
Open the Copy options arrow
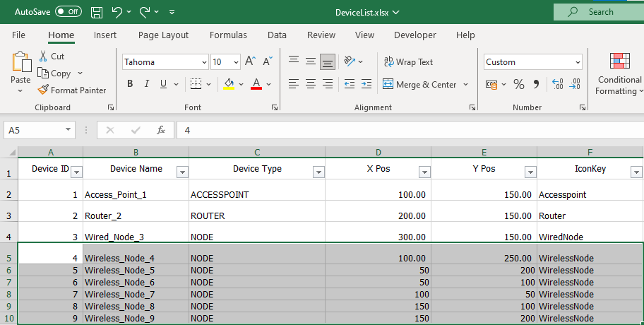coord(80,73)
